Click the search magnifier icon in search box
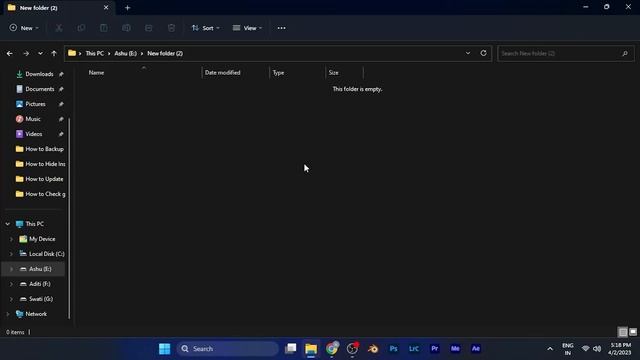The height and width of the screenshot is (360, 640). click(x=624, y=53)
